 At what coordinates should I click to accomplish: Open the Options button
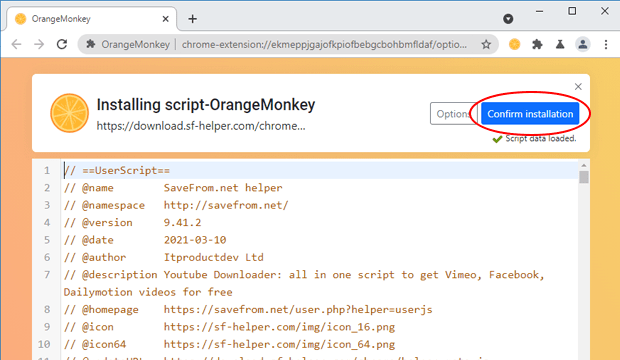point(453,114)
